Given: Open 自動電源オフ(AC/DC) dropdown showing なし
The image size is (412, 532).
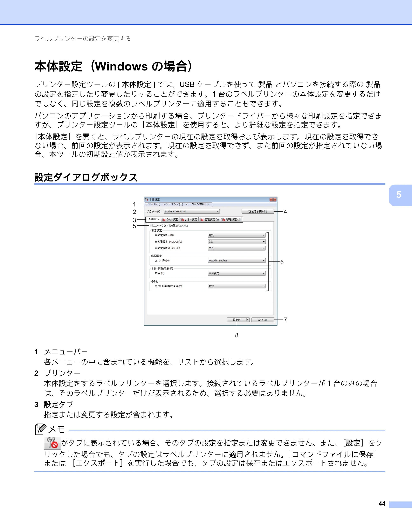Looking at the screenshot, I should [237, 242].
